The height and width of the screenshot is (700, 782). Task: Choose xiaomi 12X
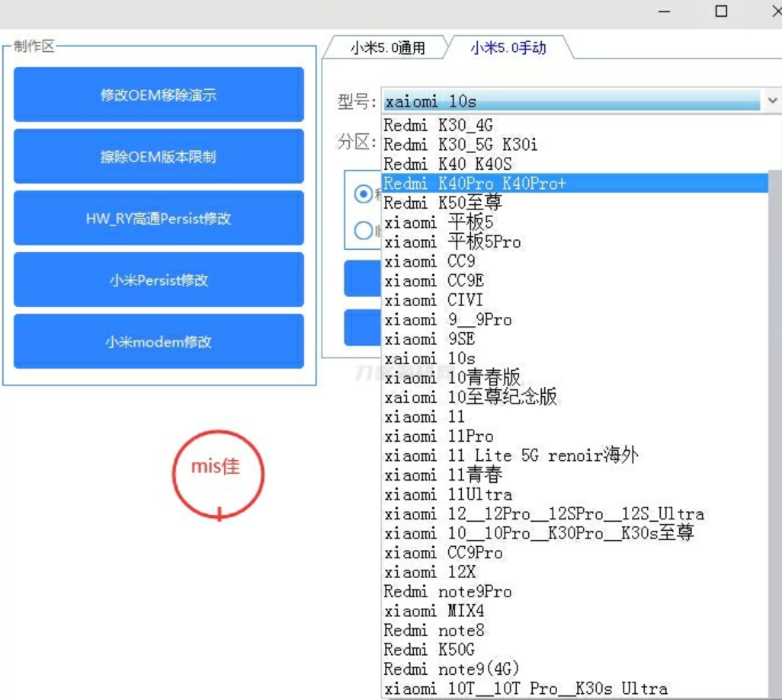575,572
